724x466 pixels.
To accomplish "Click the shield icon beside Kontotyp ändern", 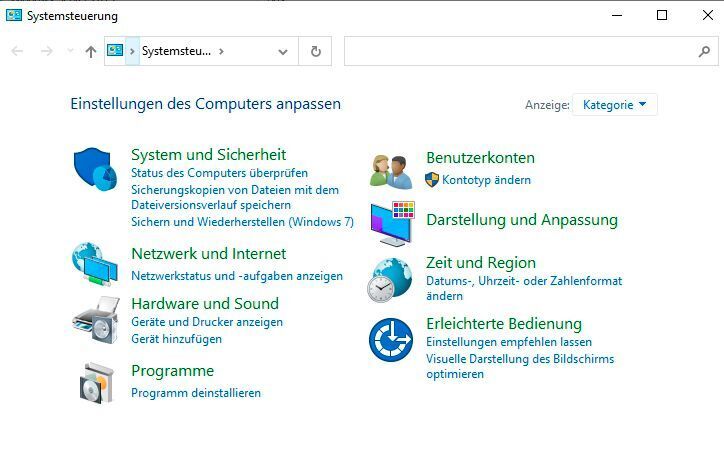I will tap(432, 180).
